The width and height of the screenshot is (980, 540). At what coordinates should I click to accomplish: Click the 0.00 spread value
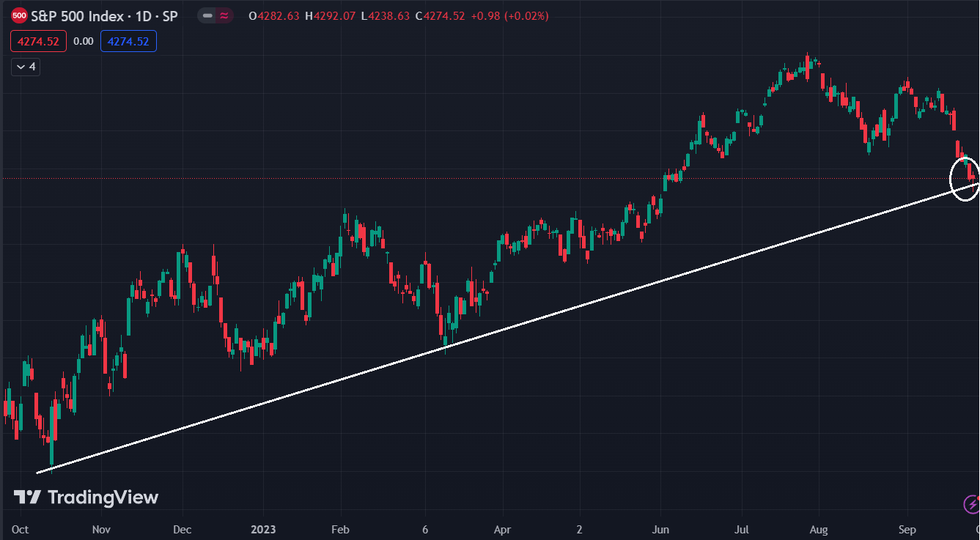pyautogui.click(x=84, y=42)
